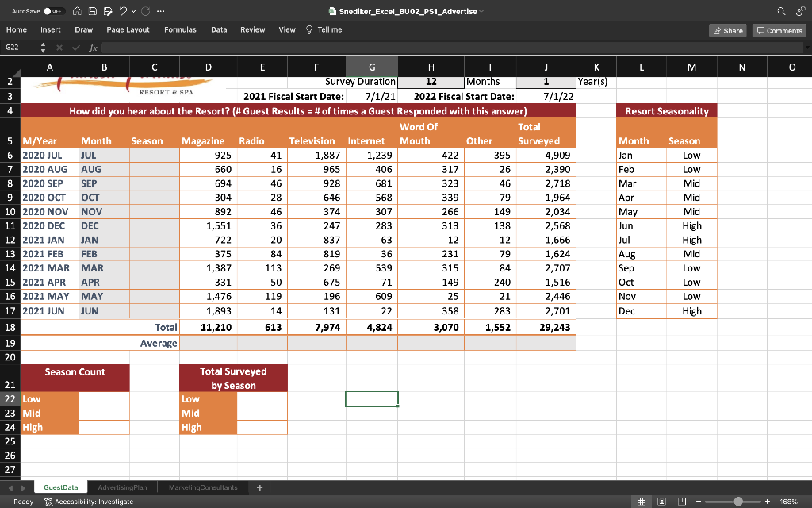Open the Formulas ribbon tab
Viewport: 812px width, 508px height.
click(180, 29)
